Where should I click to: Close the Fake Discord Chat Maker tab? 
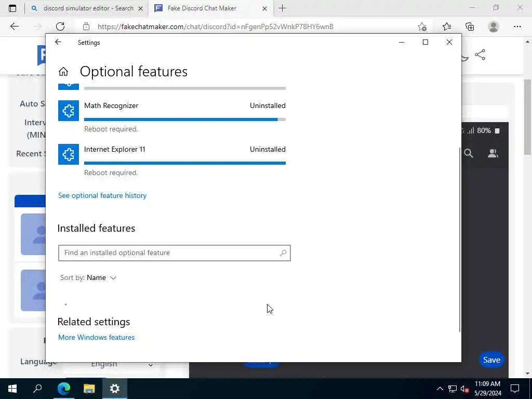[x=264, y=8]
